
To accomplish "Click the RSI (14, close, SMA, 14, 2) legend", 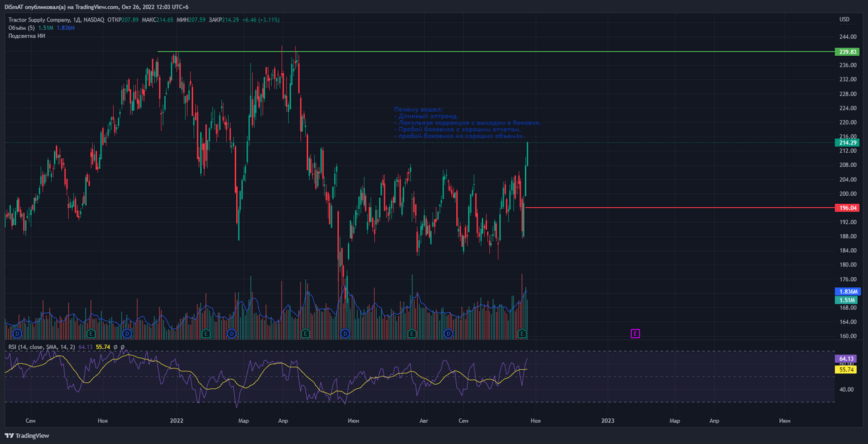I will tap(42, 347).
